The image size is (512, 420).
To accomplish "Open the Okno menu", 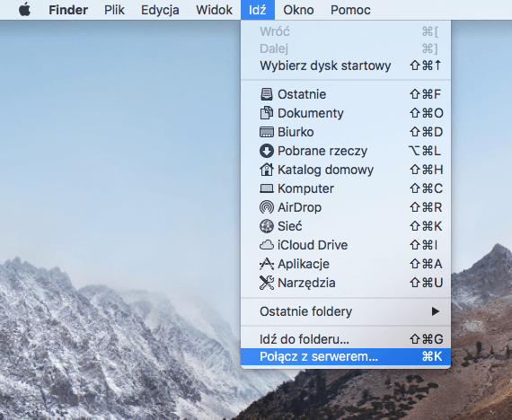I will pyautogui.click(x=298, y=10).
